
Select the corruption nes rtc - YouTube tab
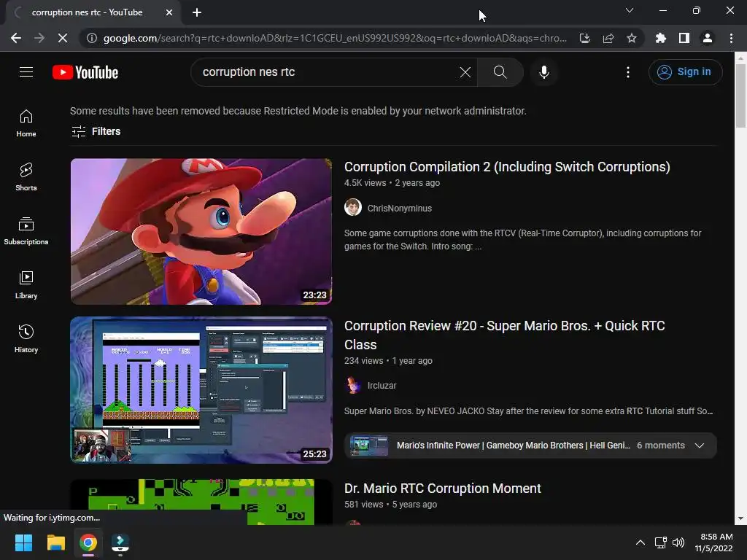(x=87, y=12)
